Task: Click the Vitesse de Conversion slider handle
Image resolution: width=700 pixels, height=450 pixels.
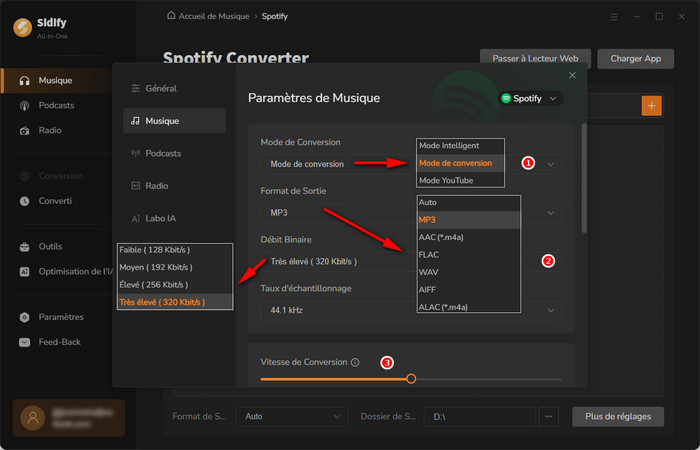Action: (411, 379)
